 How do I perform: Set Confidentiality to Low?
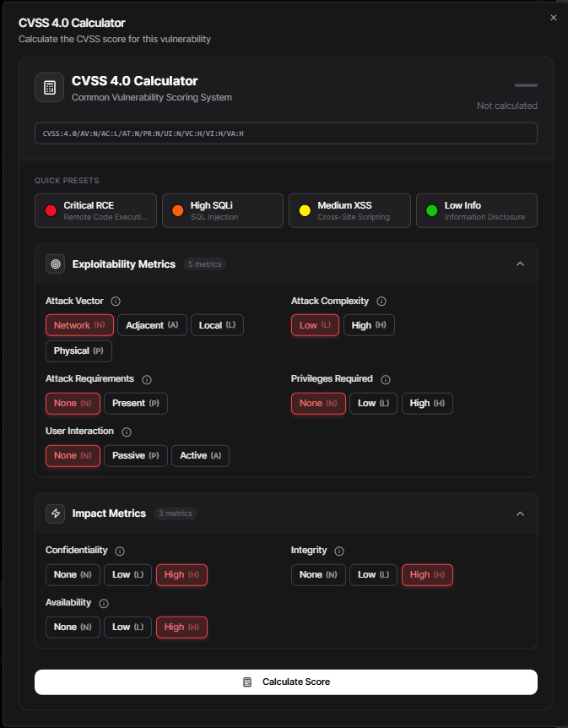click(127, 575)
